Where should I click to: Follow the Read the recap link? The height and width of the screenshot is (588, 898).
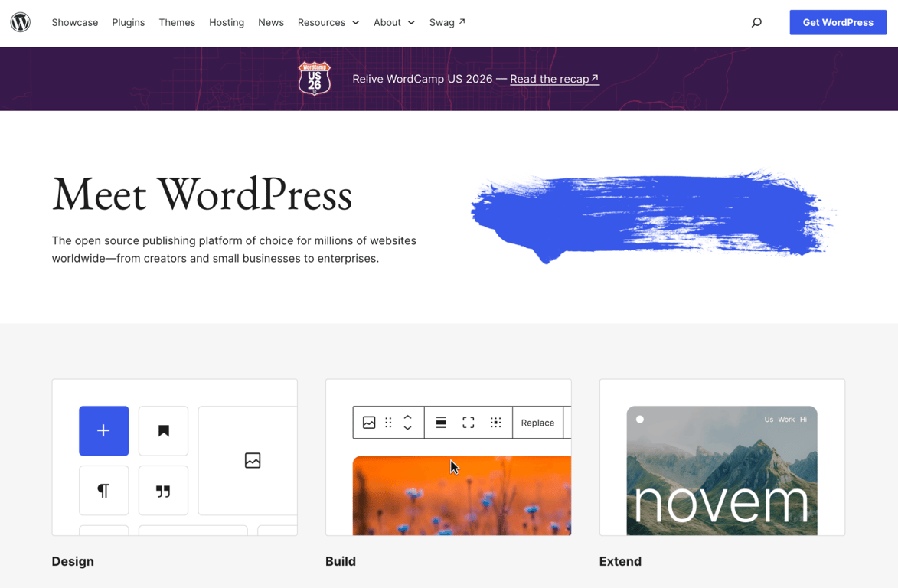(554, 79)
